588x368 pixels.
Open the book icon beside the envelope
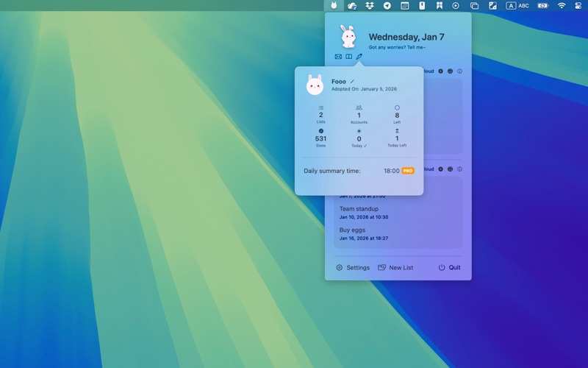(349, 57)
